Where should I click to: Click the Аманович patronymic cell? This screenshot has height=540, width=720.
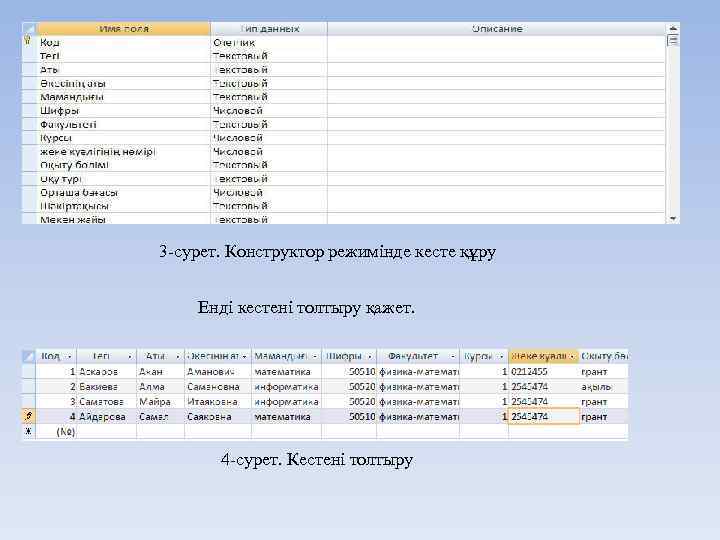(218, 371)
